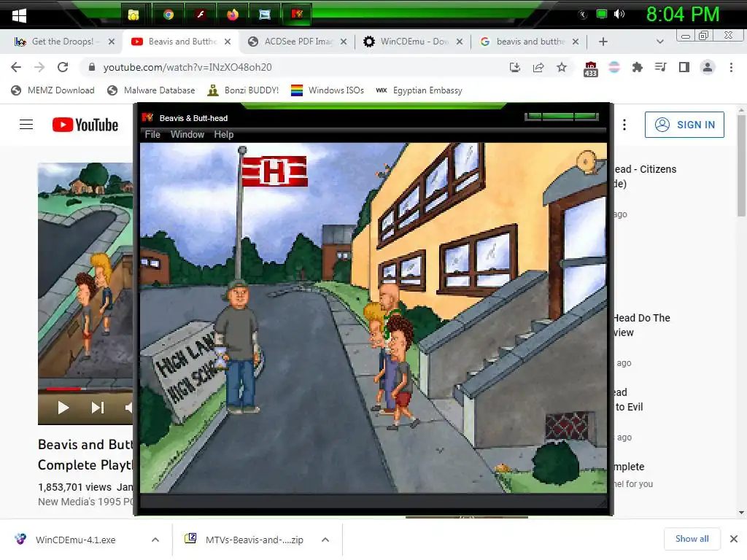
Task: Switch to the MTV Beavis game taskbar icon
Action: [x=297, y=15]
